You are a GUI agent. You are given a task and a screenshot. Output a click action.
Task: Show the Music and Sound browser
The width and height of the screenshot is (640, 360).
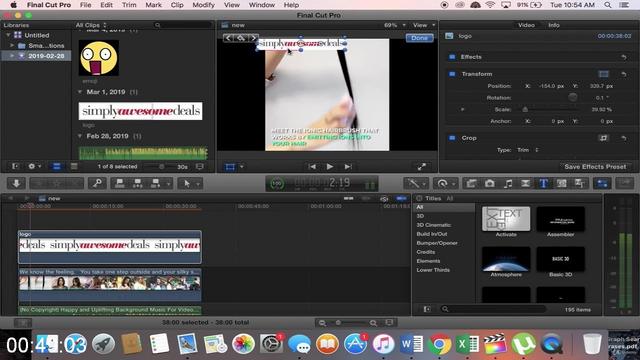tap(507, 184)
